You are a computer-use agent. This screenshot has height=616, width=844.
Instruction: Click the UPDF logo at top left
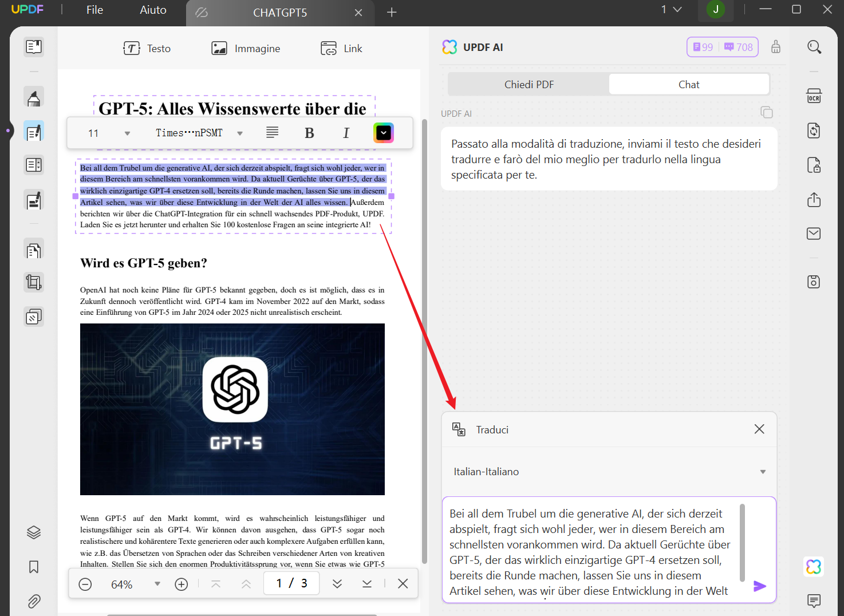point(27,9)
